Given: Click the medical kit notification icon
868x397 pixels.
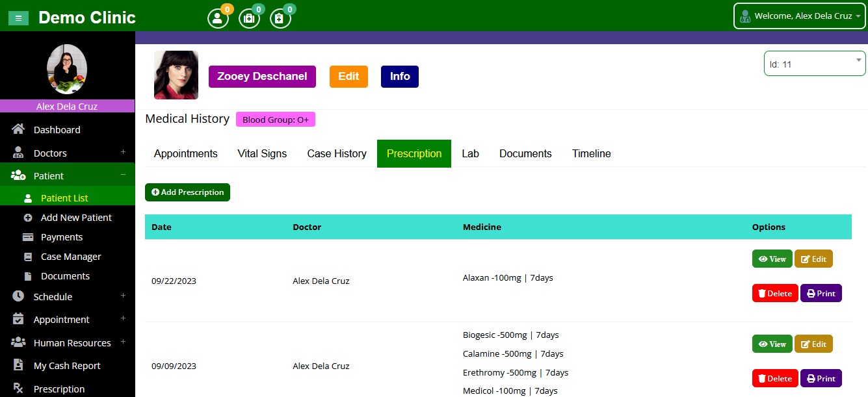Looking at the screenshot, I should tap(249, 18).
